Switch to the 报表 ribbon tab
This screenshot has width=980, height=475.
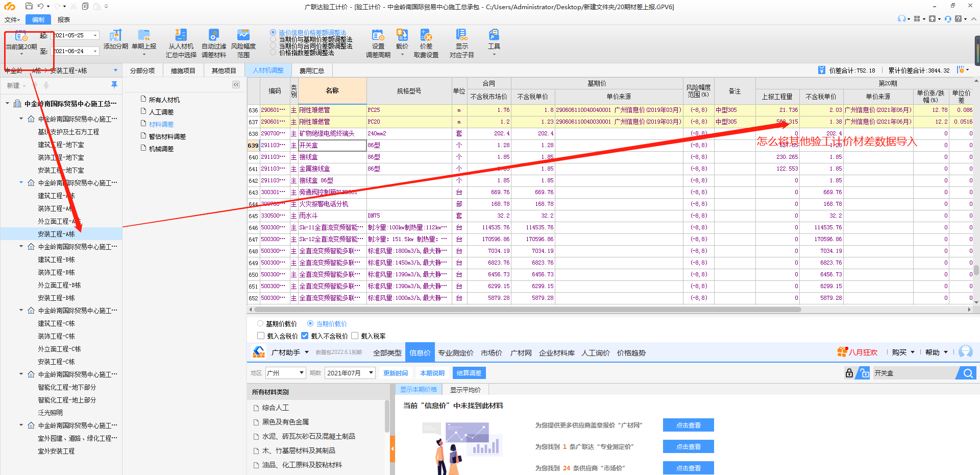tap(64, 19)
